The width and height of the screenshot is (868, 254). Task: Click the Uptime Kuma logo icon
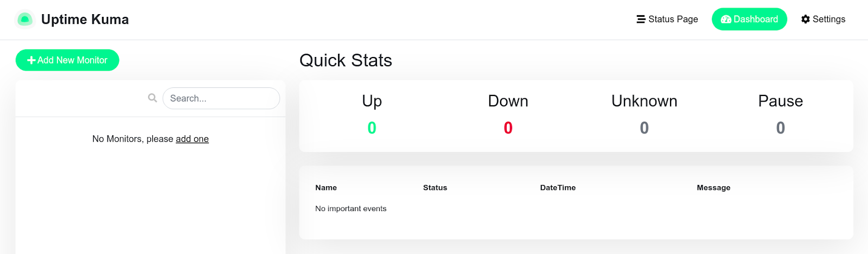(24, 20)
